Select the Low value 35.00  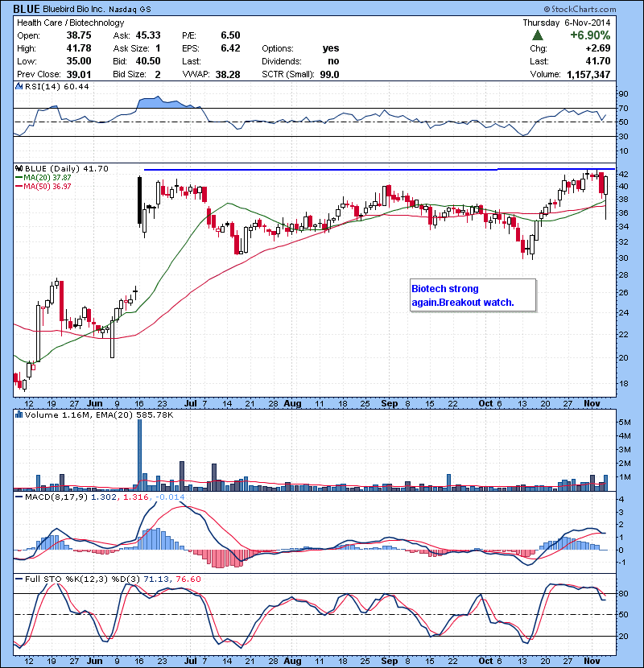pos(79,61)
